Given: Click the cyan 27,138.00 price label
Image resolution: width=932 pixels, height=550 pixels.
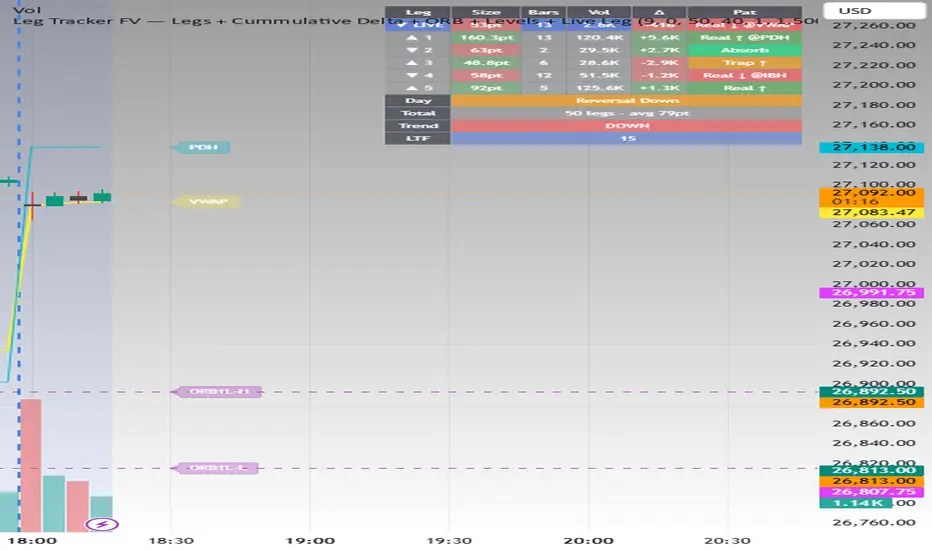Looking at the screenshot, I should [x=871, y=147].
